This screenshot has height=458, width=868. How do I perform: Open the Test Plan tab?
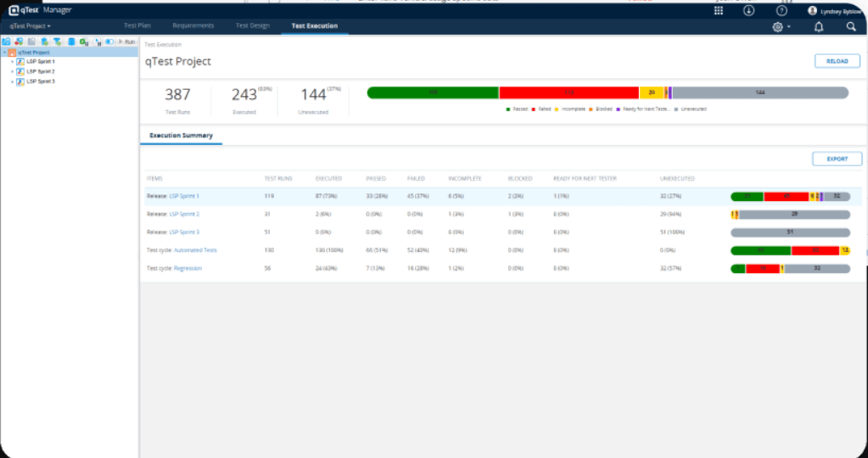click(x=137, y=25)
